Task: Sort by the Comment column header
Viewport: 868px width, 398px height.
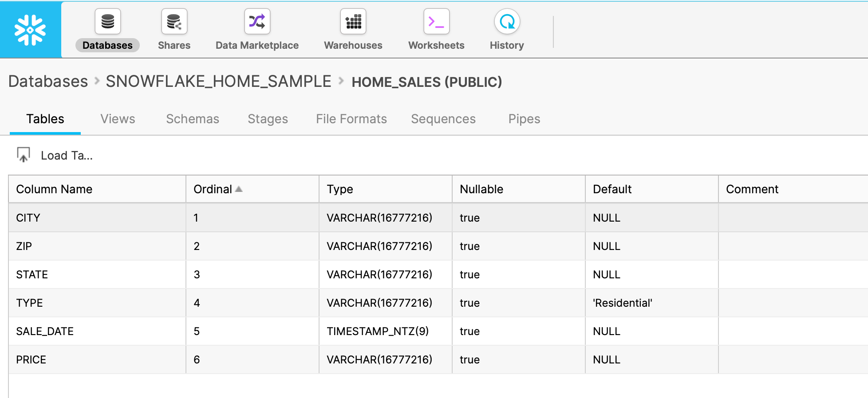Action: (793, 189)
